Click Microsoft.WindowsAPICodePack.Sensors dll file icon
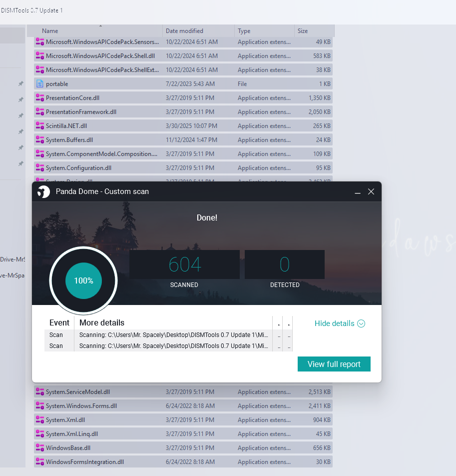 [x=40, y=42]
